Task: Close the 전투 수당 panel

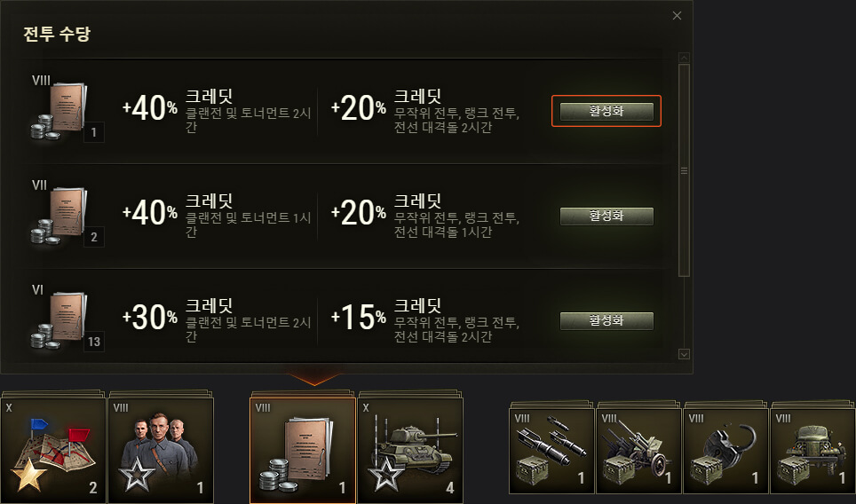Action: point(677,16)
